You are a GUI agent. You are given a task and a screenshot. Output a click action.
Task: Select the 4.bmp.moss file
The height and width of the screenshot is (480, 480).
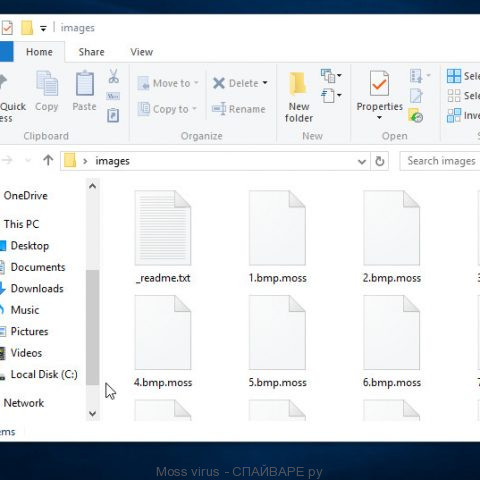(163, 342)
